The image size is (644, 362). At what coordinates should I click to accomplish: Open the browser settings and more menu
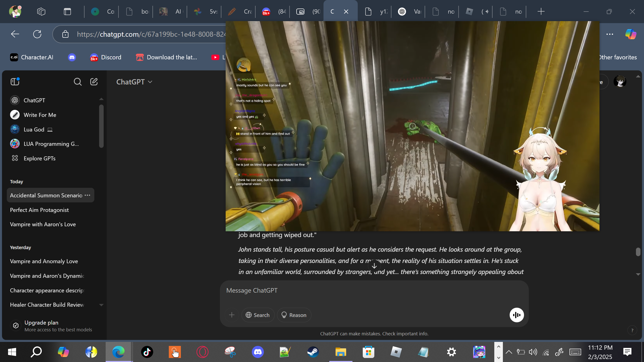point(610,34)
